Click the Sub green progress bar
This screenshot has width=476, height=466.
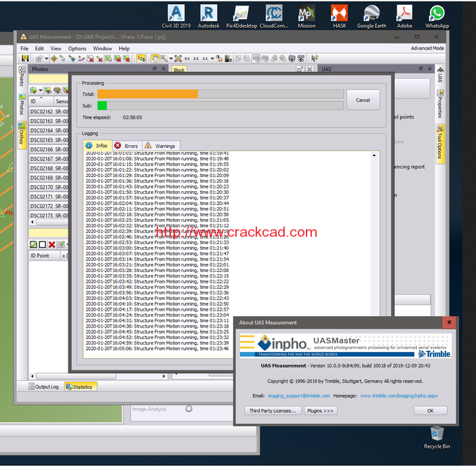pyautogui.click(x=220, y=106)
